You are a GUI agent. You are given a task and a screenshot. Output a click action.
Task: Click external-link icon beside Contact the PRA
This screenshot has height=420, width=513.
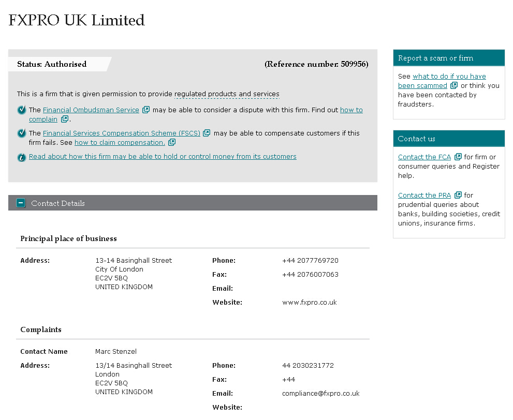[458, 195]
